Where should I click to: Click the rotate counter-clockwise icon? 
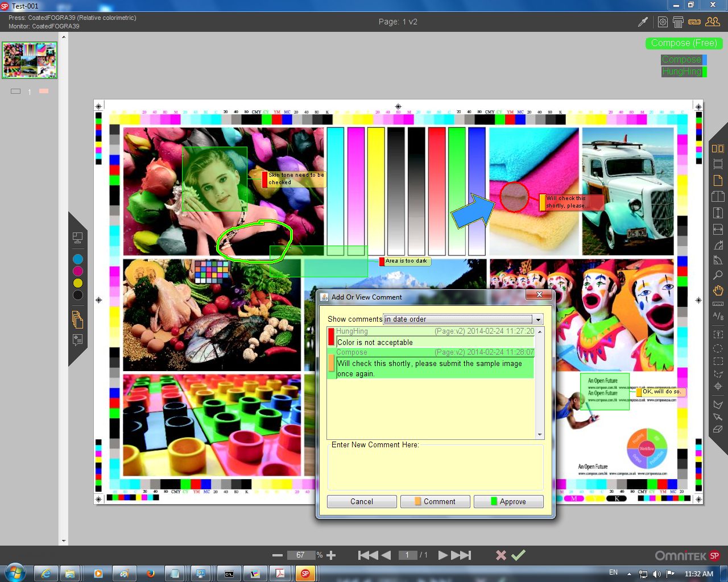click(718, 260)
